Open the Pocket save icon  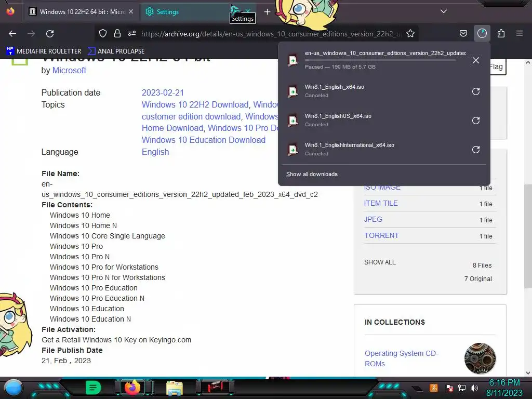(x=463, y=33)
